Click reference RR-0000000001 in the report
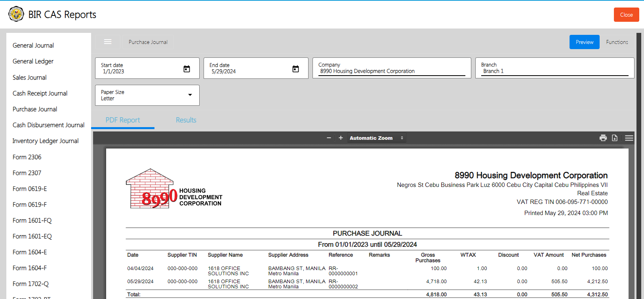Viewport: 644px width, 299px height. coord(343,271)
